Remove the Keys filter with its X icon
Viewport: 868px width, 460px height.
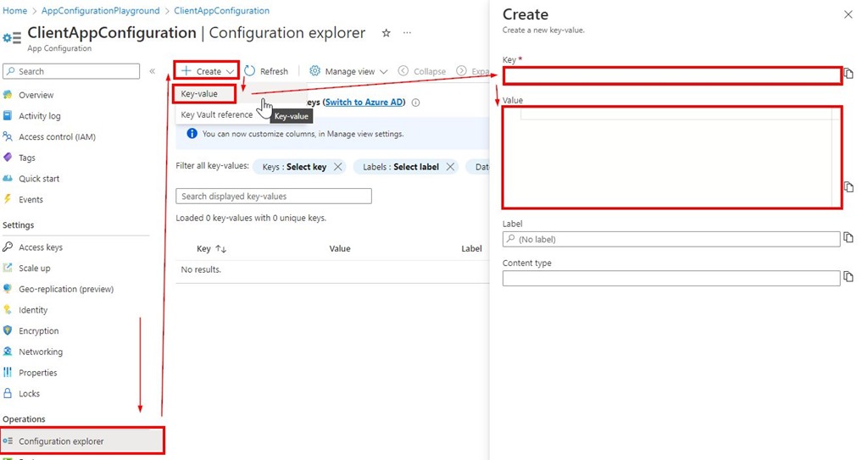(338, 167)
